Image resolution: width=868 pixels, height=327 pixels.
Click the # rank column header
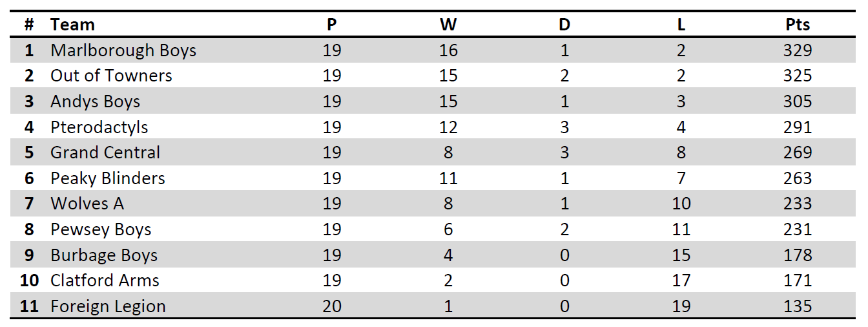point(29,25)
